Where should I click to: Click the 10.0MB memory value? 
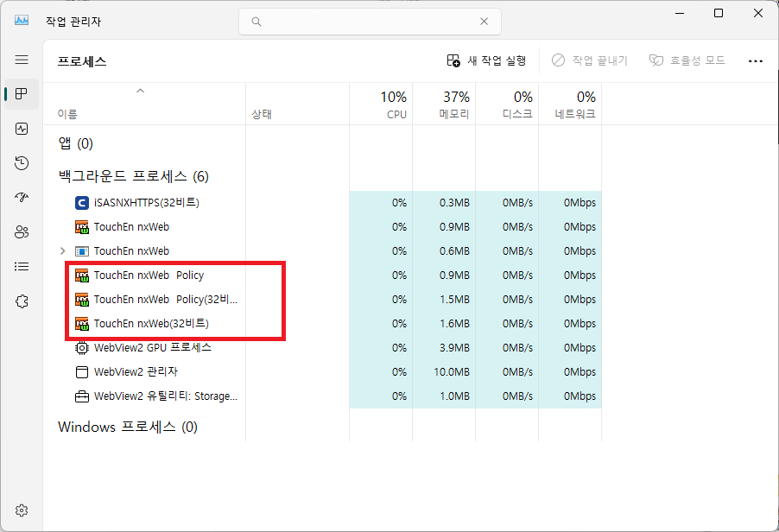452,372
